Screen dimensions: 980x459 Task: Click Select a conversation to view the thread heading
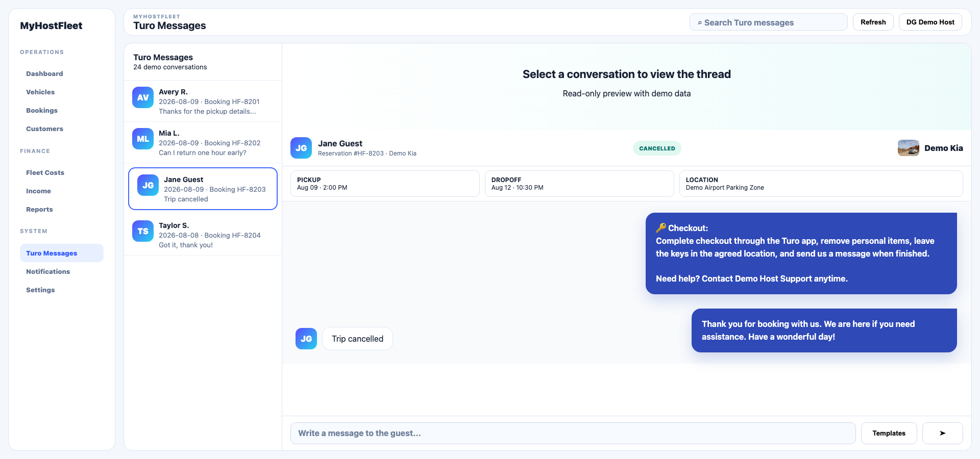[627, 74]
